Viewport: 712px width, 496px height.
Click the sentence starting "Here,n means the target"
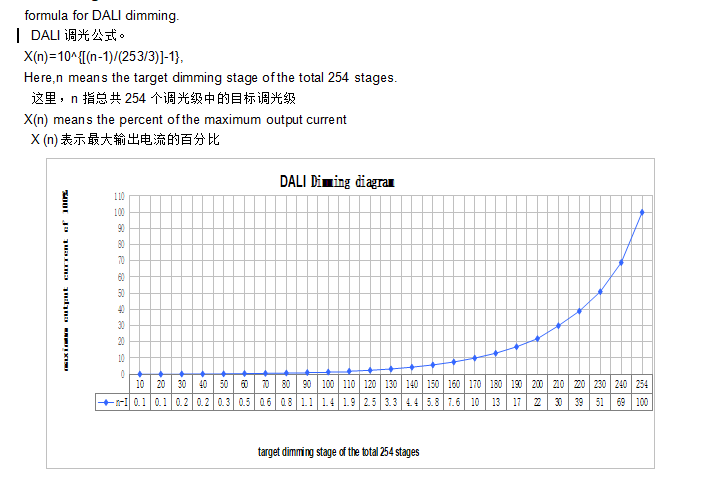click(211, 78)
